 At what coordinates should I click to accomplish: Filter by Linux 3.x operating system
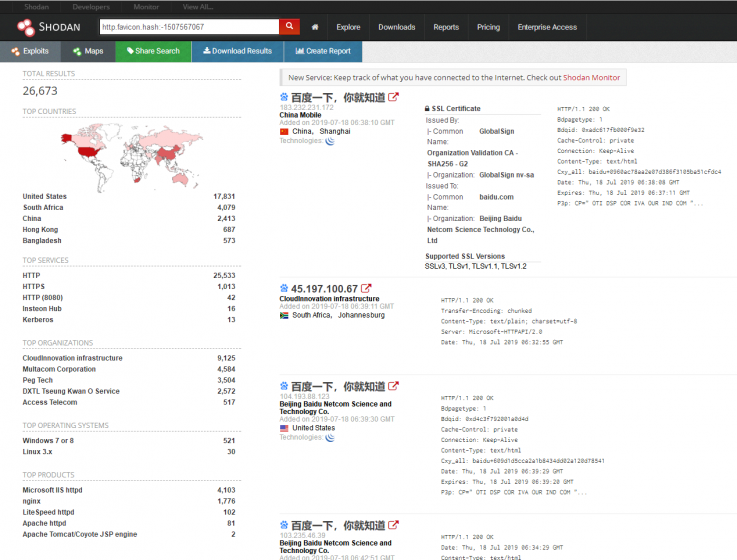tap(38, 452)
